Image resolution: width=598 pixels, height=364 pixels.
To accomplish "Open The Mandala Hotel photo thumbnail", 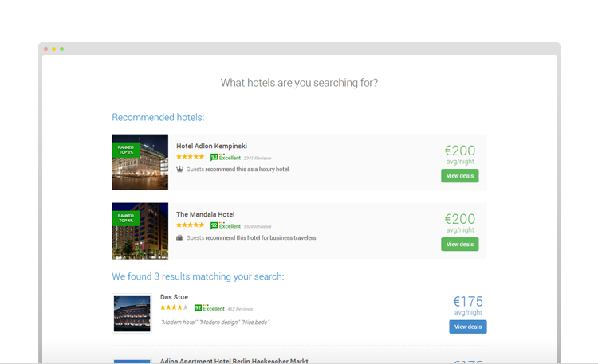I will (140, 231).
